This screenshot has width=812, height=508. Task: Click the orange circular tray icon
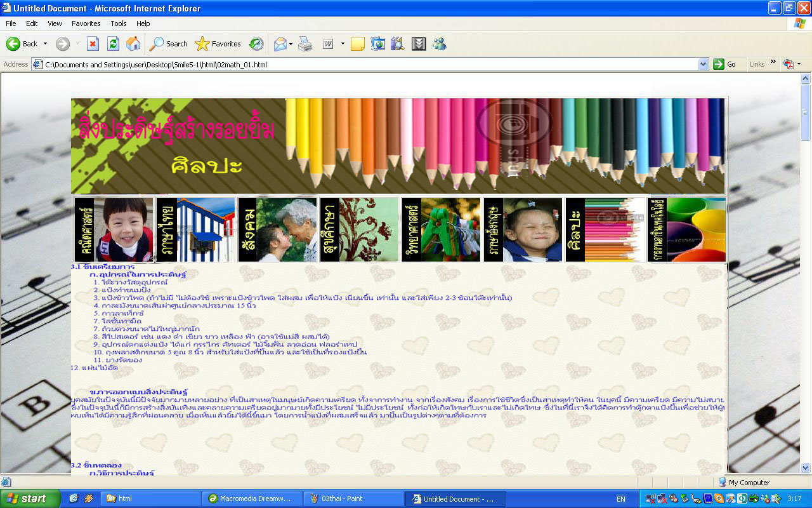pyautogui.click(x=719, y=498)
